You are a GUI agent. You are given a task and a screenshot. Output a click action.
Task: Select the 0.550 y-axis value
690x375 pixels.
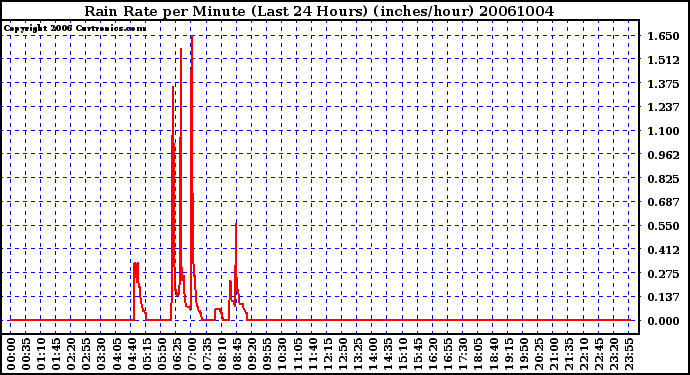coord(663,226)
